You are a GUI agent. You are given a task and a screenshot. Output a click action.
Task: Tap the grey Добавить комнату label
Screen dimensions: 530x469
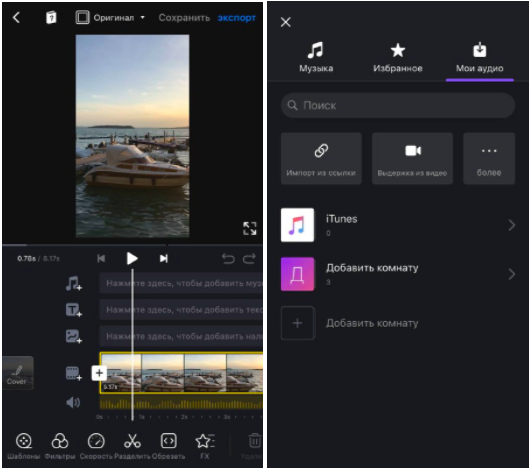tap(372, 323)
